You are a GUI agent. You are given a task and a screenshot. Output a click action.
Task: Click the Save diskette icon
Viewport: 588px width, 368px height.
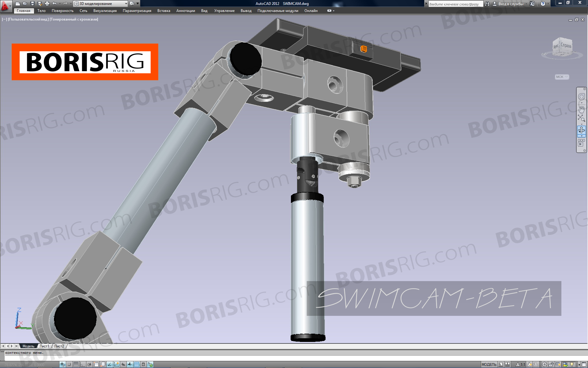pyautogui.click(x=32, y=4)
